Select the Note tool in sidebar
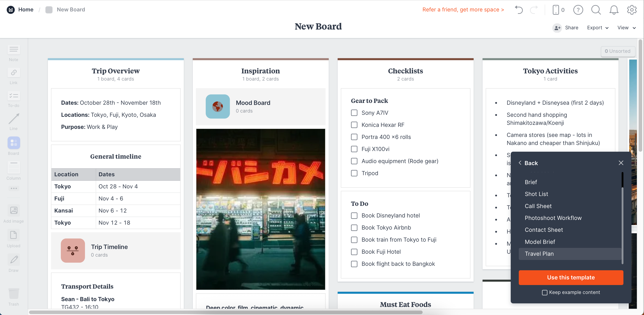This screenshot has width=644, height=315. point(13,49)
